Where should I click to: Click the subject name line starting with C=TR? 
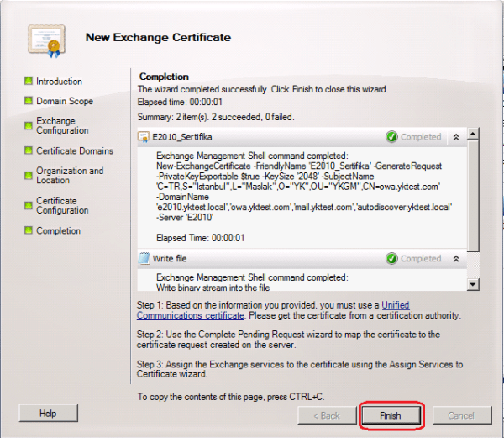pos(298,187)
